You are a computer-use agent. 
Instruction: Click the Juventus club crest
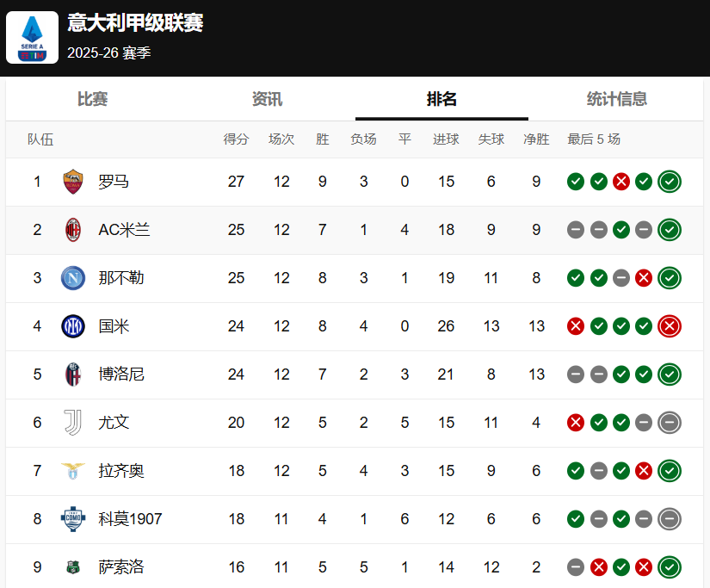(73, 423)
